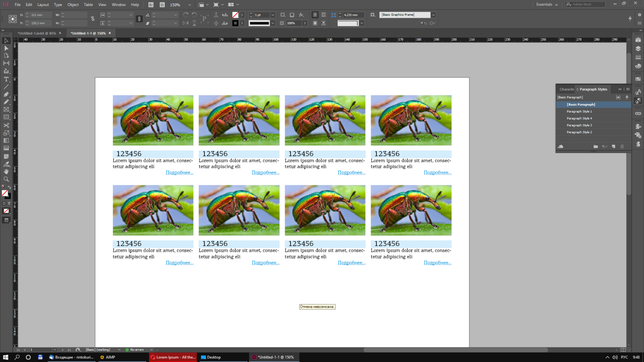Swap fill and stroke colors

click(x=9, y=187)
